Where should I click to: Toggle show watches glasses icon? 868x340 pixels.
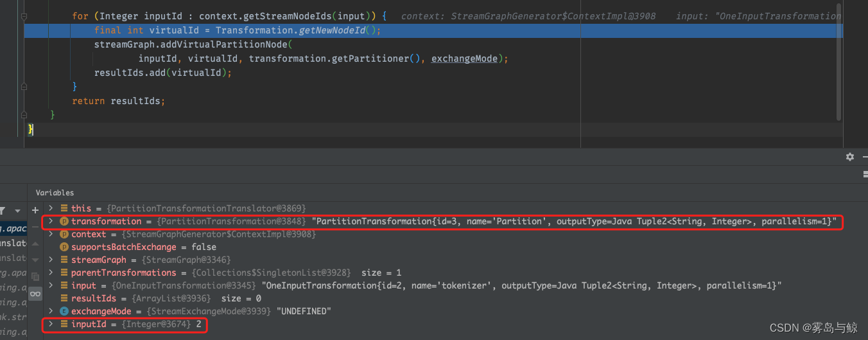coord(35,294)
